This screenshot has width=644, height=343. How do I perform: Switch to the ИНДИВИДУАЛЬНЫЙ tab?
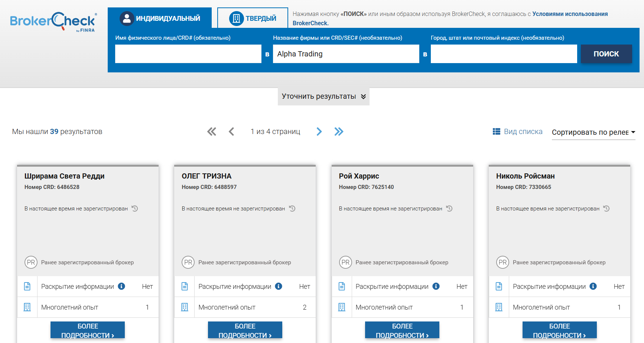point(160,18)
